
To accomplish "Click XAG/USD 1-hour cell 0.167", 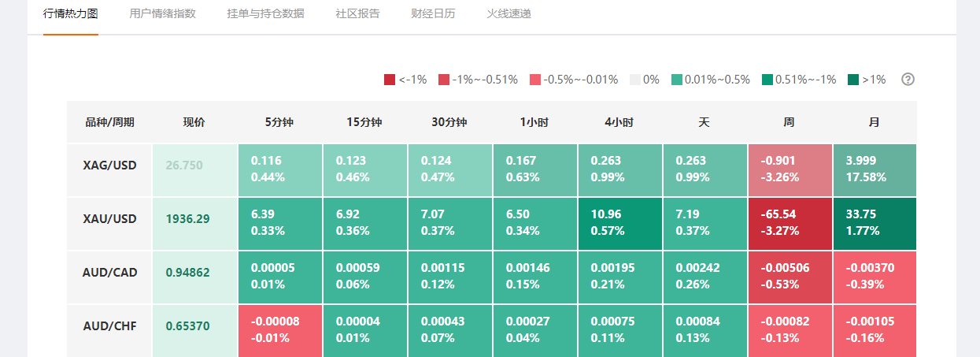I will coord(534,170).
